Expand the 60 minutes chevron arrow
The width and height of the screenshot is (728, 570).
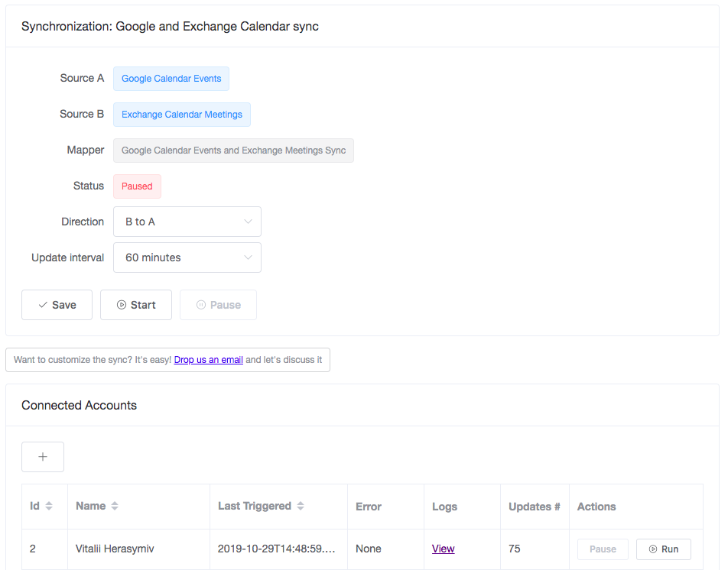click(248, 257)
